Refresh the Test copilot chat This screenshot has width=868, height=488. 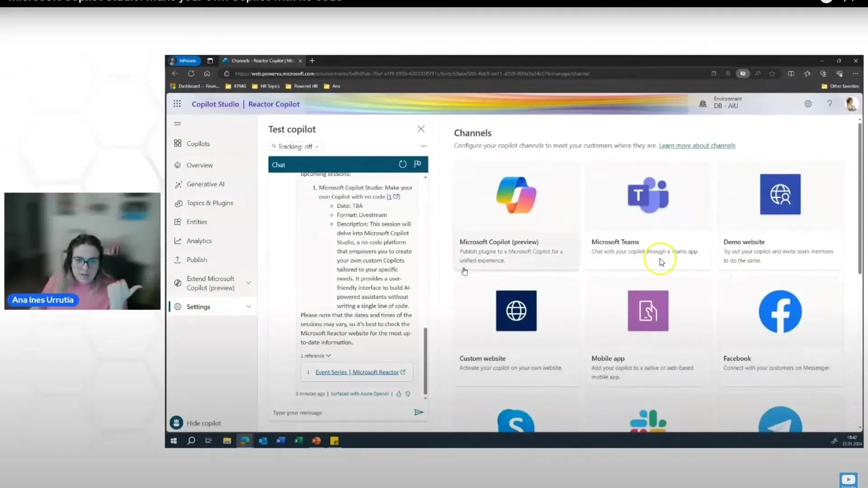point(404,164)
